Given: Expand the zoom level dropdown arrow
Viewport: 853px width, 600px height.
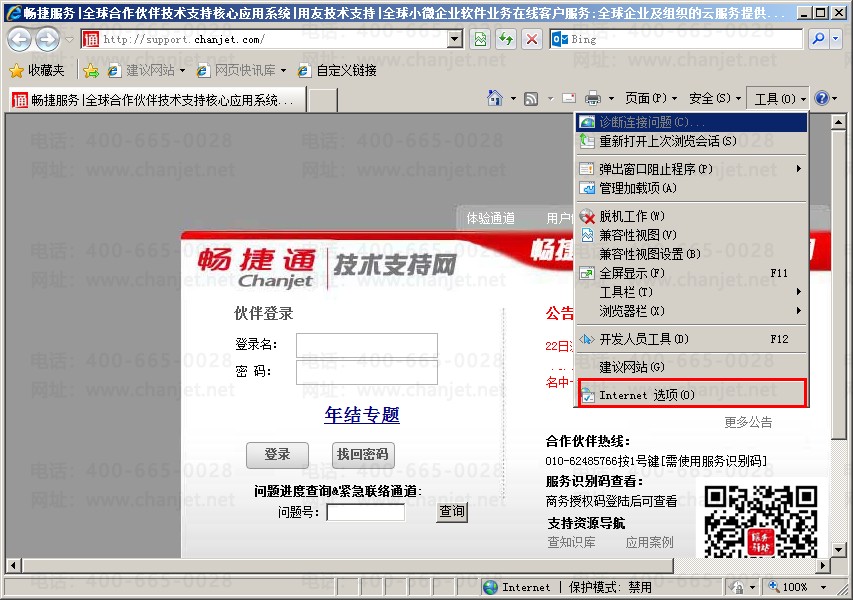Looking at the screenshot, I should click(823, 587).
